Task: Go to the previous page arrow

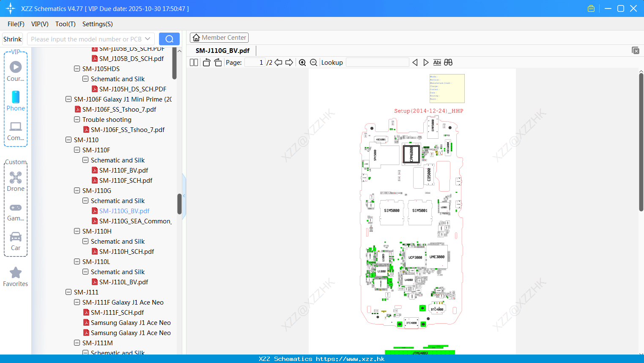Action: click(278, 63)
